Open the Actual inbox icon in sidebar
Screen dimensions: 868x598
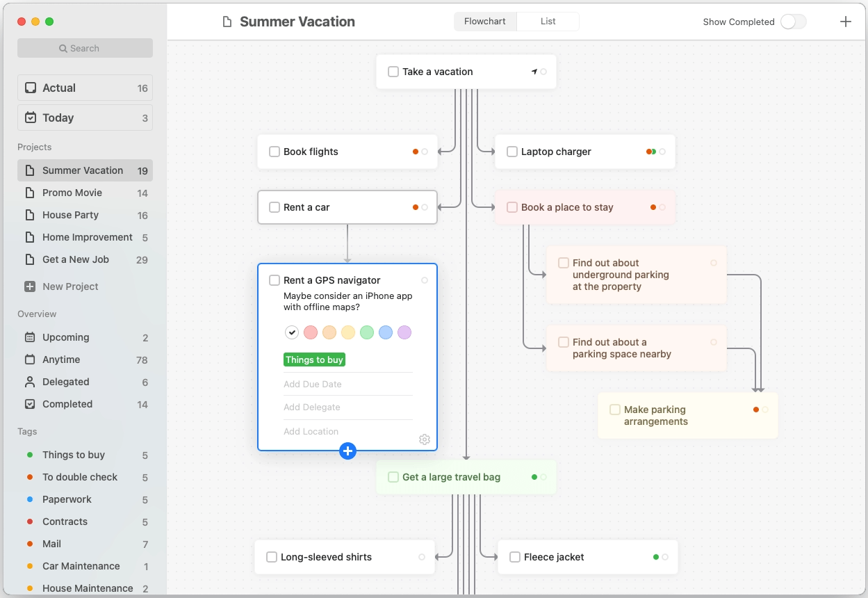click(x=31, y=88)
